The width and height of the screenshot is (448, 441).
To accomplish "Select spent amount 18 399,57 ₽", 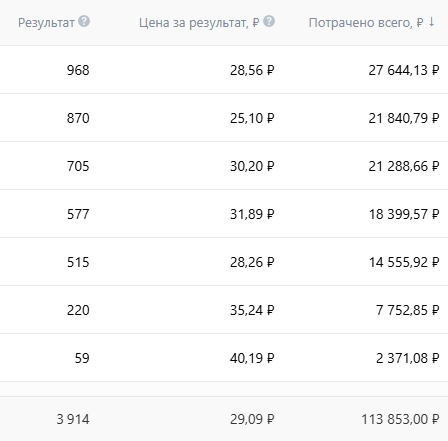I will [x=404, y=214].
